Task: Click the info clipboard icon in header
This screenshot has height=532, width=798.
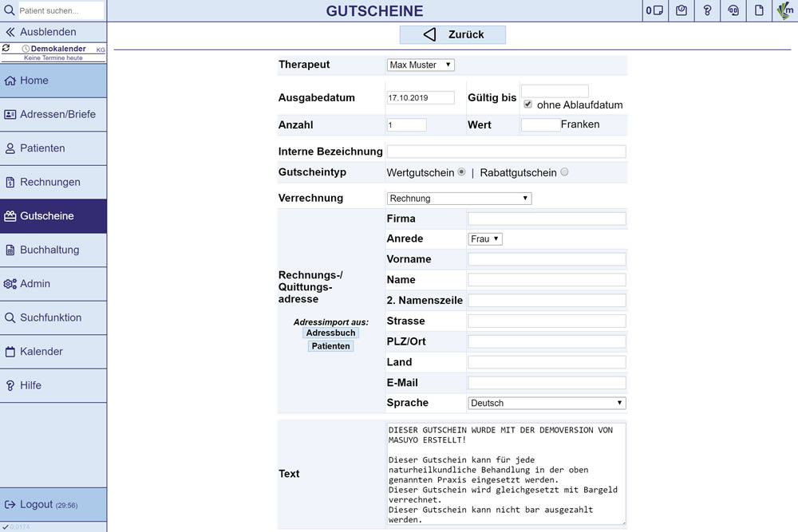Action: tap(681, 10)
